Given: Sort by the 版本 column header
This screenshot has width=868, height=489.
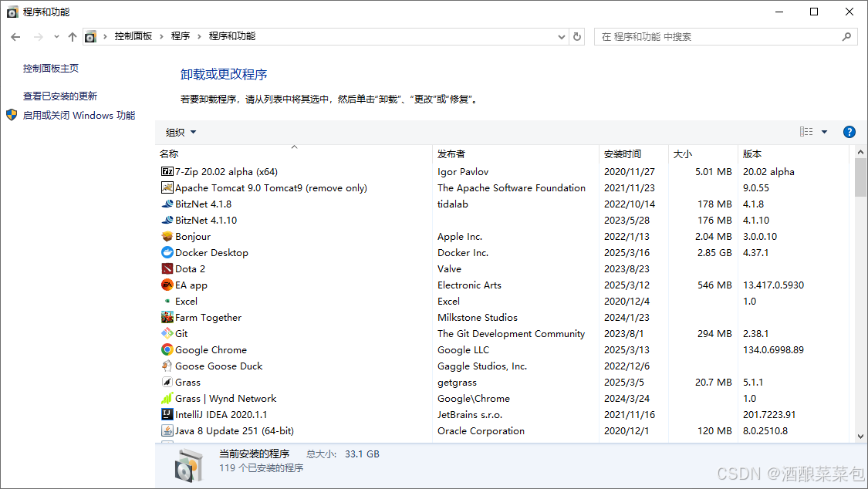Looking at the screenshot, I should [x=793, y=153].
